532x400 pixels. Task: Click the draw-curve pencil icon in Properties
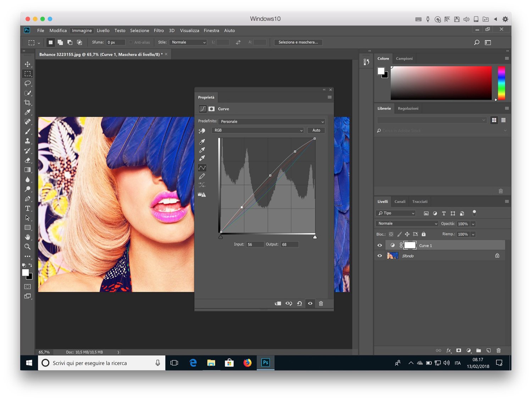pos(202,176)
